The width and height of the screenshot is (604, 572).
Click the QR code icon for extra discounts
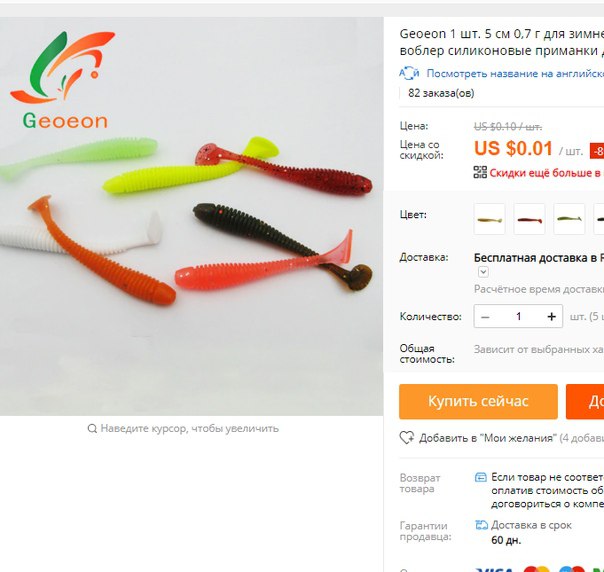[480, 172]
